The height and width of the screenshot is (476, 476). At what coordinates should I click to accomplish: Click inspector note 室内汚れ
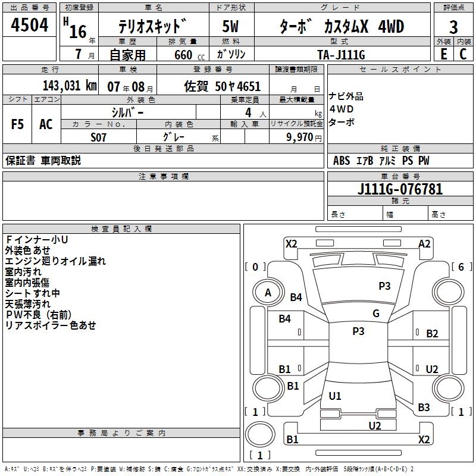tap(23, 272)
